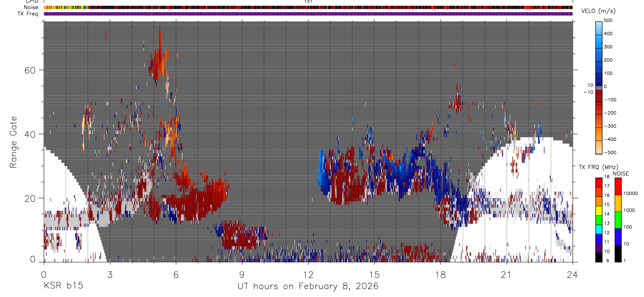The width and height of the screenshot is (644, 297).
Task: Click hour 12 tick label on the time axis
Action: tap(308, 274)
